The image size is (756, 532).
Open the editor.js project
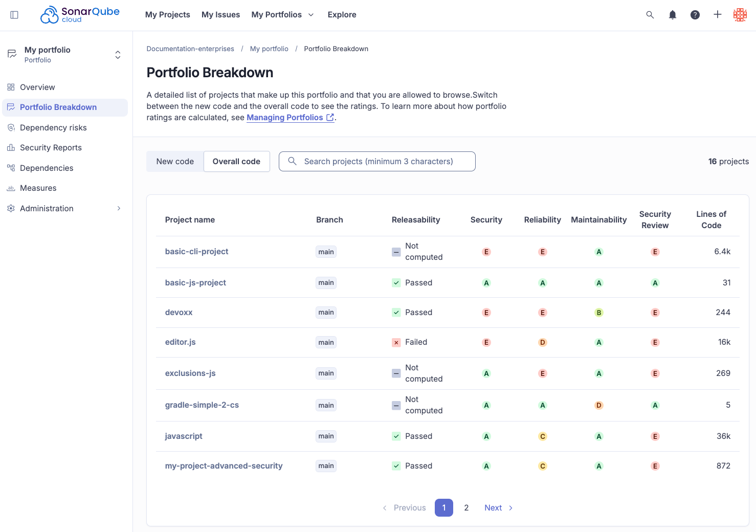coord(181,342)
